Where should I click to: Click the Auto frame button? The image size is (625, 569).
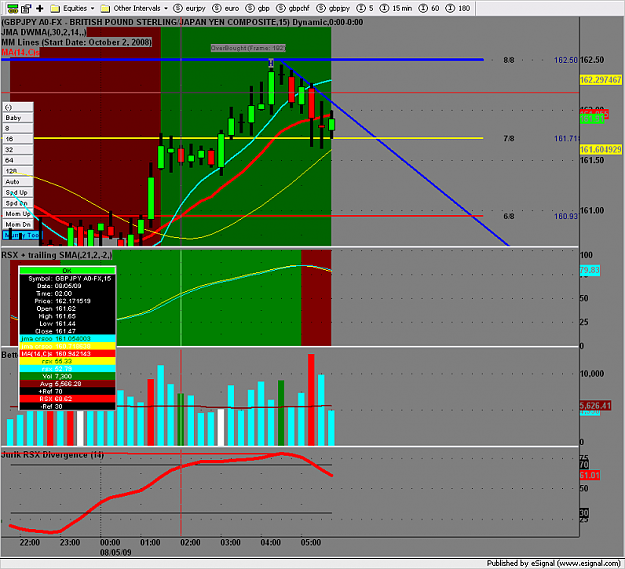coord(18,182)
